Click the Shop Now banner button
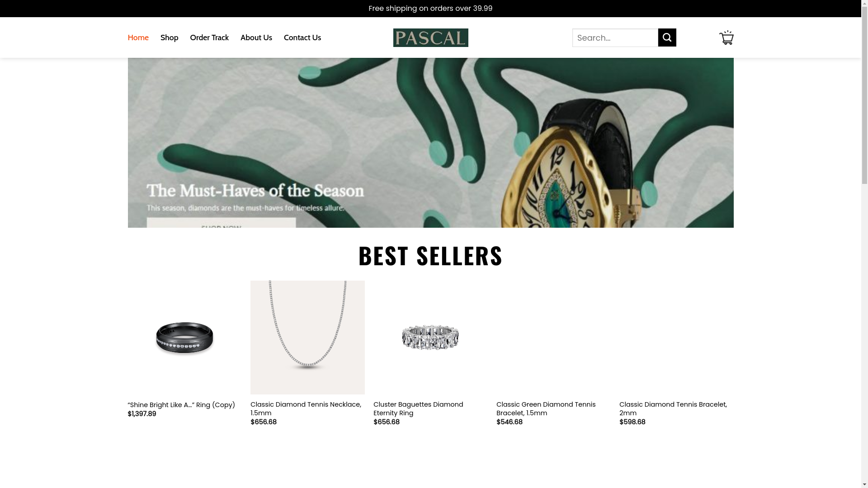Image resolution: width=868 pixels, height=488 pixels. tap(221, 223)
